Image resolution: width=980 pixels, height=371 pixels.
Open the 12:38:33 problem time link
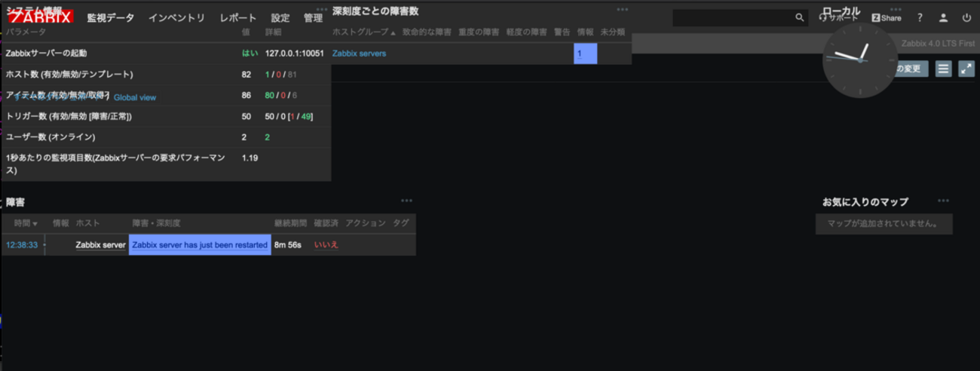click(x=22, y=245)
